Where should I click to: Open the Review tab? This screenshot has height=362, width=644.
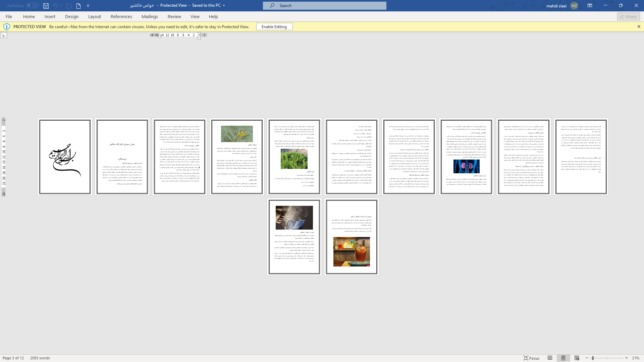pyautogui.click(x=174, y=16)
